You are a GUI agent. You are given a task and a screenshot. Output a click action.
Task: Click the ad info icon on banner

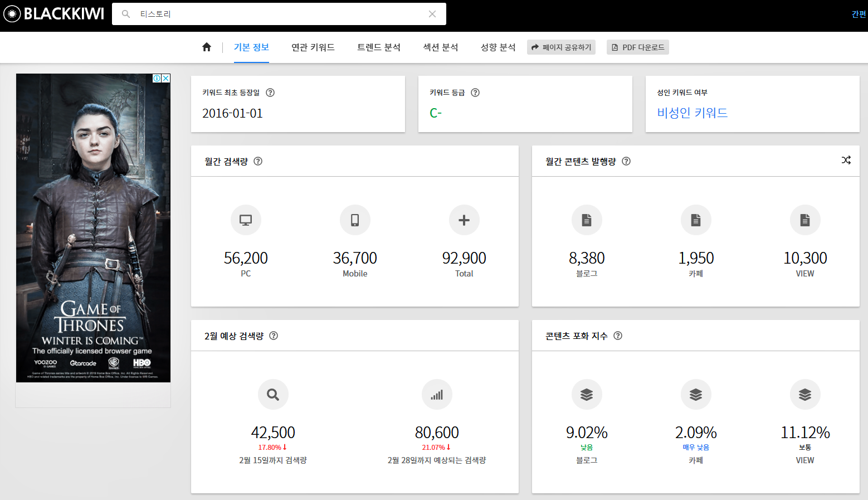(157, 79)
